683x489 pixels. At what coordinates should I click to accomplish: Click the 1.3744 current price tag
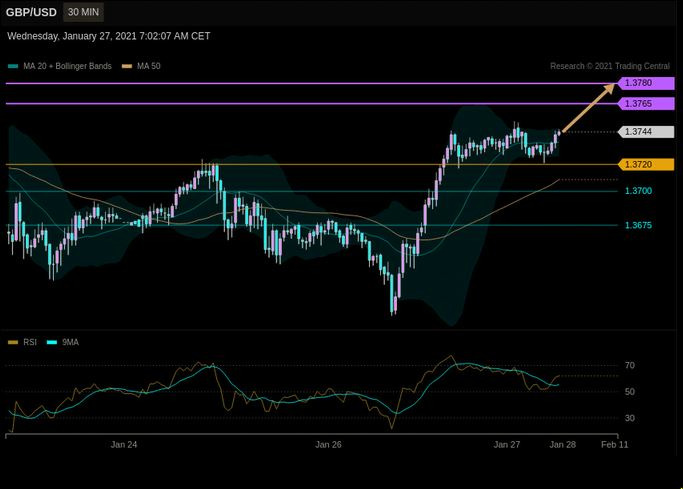(646, 132)
